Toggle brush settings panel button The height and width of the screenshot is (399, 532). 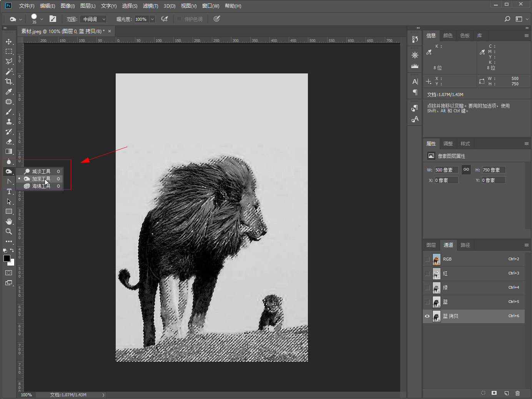click(53, 19)
